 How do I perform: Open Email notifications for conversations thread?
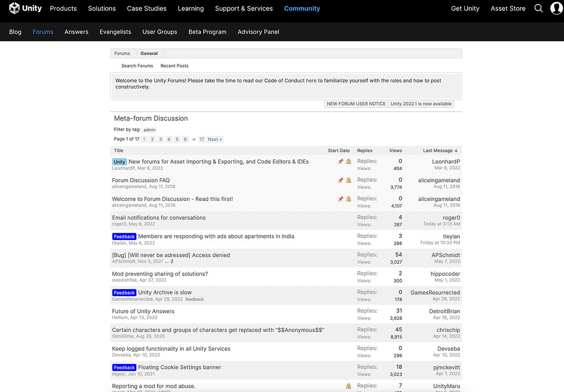click(159, 217)
